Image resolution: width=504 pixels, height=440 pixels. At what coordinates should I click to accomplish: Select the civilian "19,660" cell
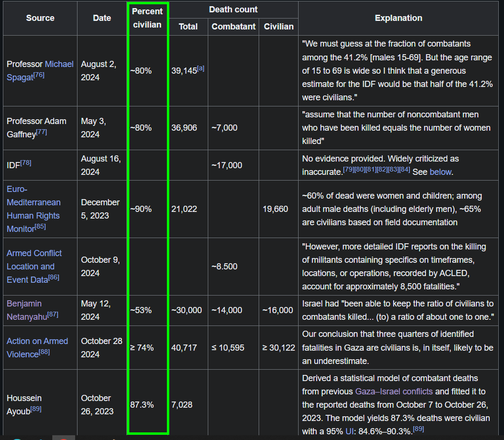[x=278, y=209]
